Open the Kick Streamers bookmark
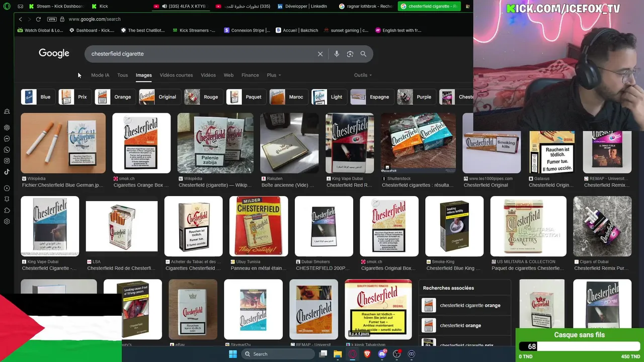Screen dimensions: 644x362 pos(194,30)
